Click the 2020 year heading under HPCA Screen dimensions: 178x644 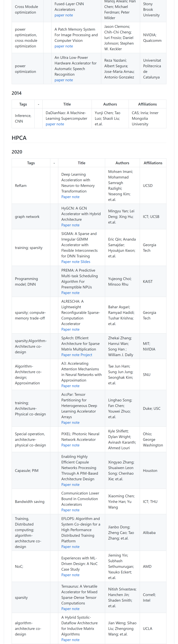point(17,152)
